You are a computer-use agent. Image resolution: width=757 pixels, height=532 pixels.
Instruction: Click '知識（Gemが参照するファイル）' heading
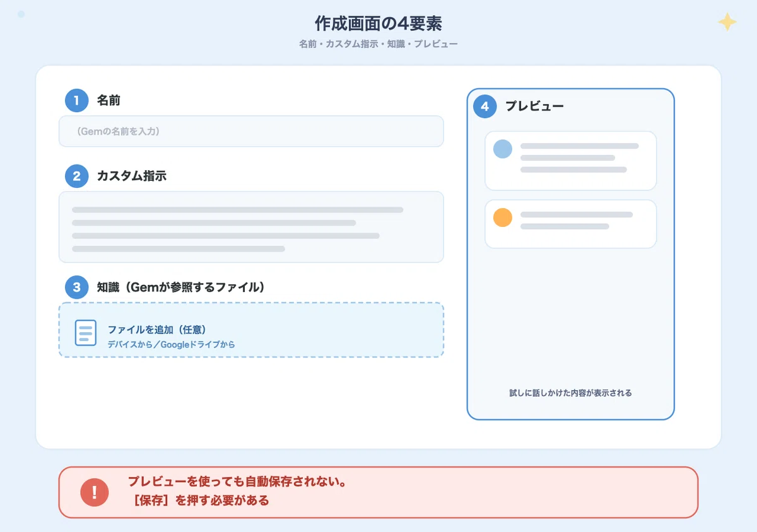180,287
